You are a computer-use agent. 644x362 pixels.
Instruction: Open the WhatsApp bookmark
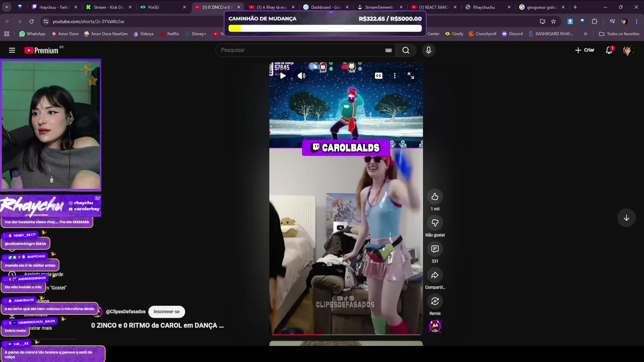click(x=32, y=34)
